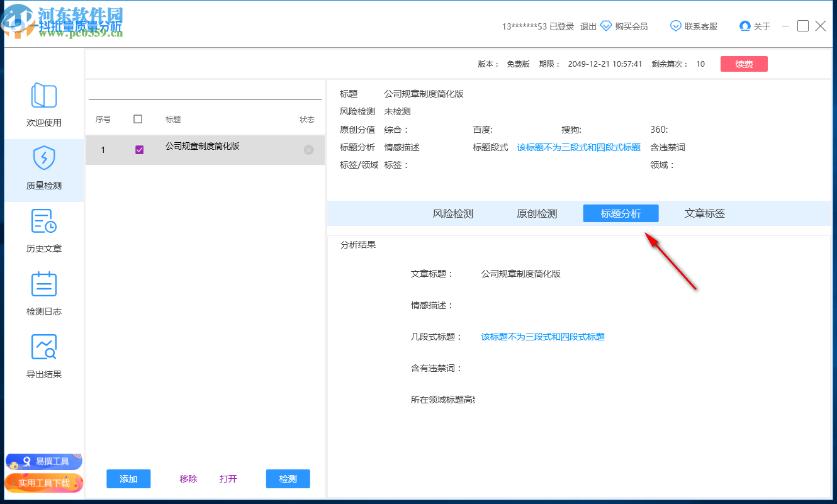View the 检测日志 detection log
Image resolution: width=837 pixels, height=504 pixels.
coord(43,293)
